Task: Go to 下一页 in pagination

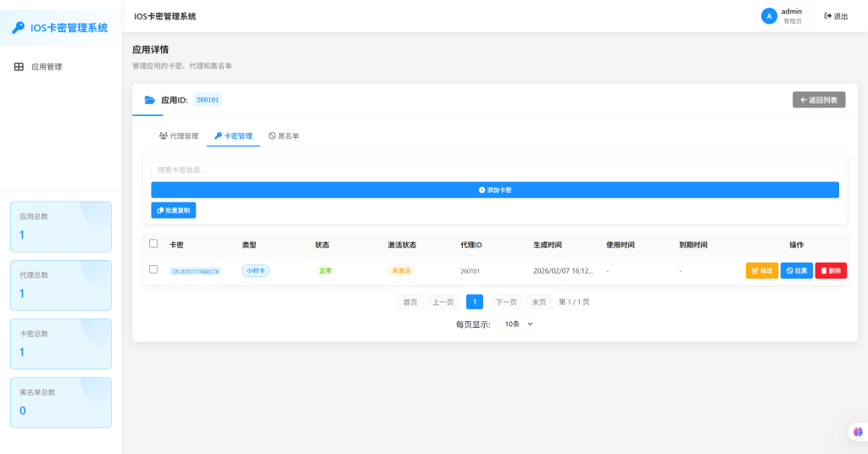Action: coord(506,302)
